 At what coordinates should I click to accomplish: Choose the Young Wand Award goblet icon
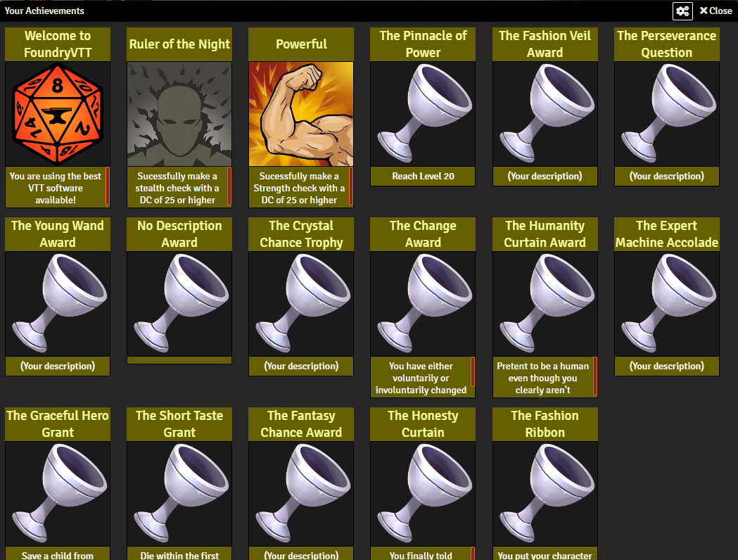(x=58, y=304)
